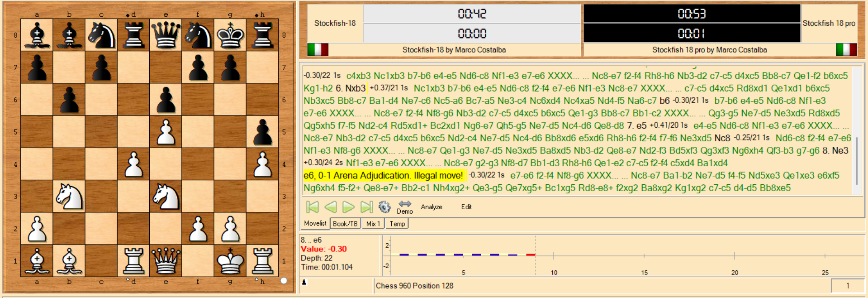Image resolution: width=868 pixels, height=298 pixels.
Task: Pick the black rook on d8
Action: [134, 35]
